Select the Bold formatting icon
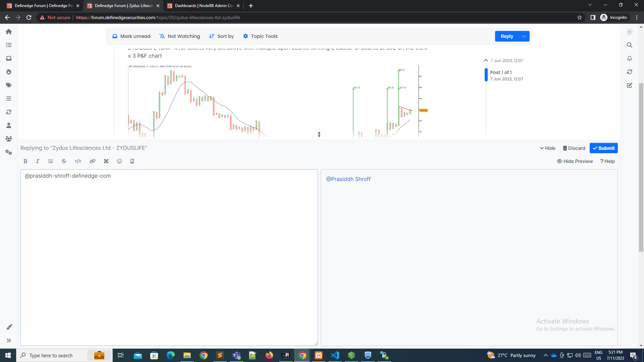Viewport: 644px width, 362px height. [25, 161]
